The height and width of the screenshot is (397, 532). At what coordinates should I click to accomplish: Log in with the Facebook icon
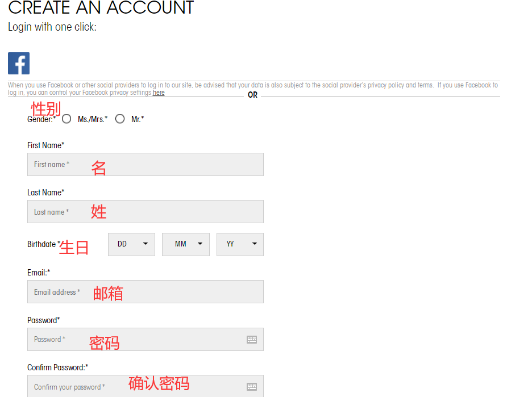(x=19, y=63)
